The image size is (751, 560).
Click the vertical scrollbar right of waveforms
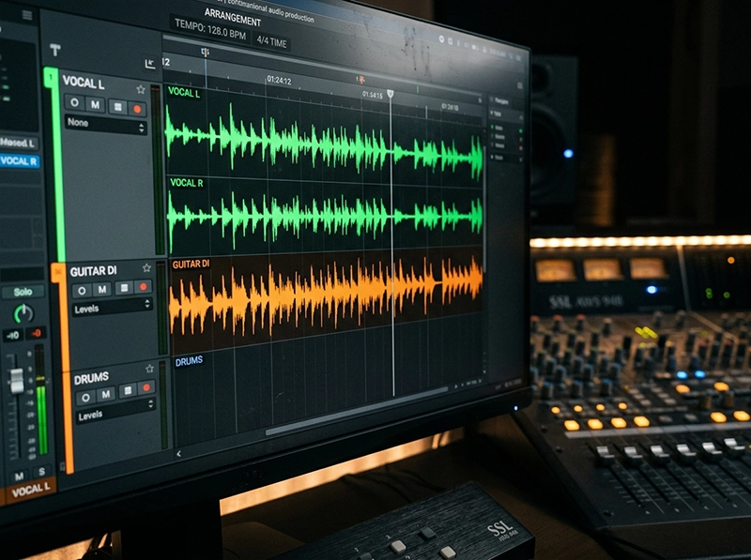point(484,211)
